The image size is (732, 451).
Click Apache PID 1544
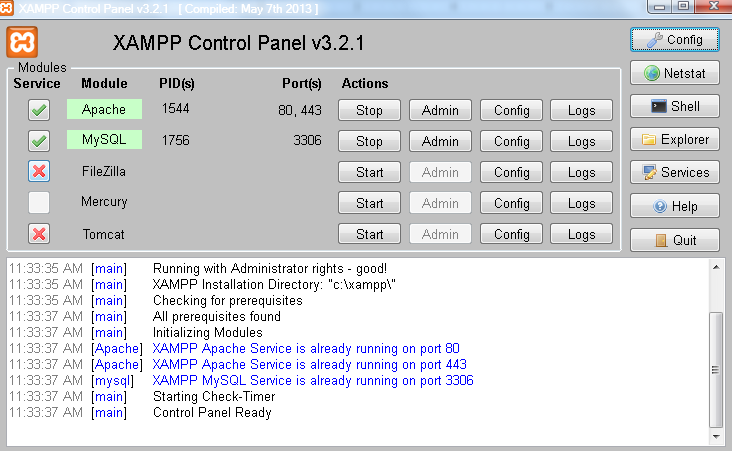pos(176,109)
